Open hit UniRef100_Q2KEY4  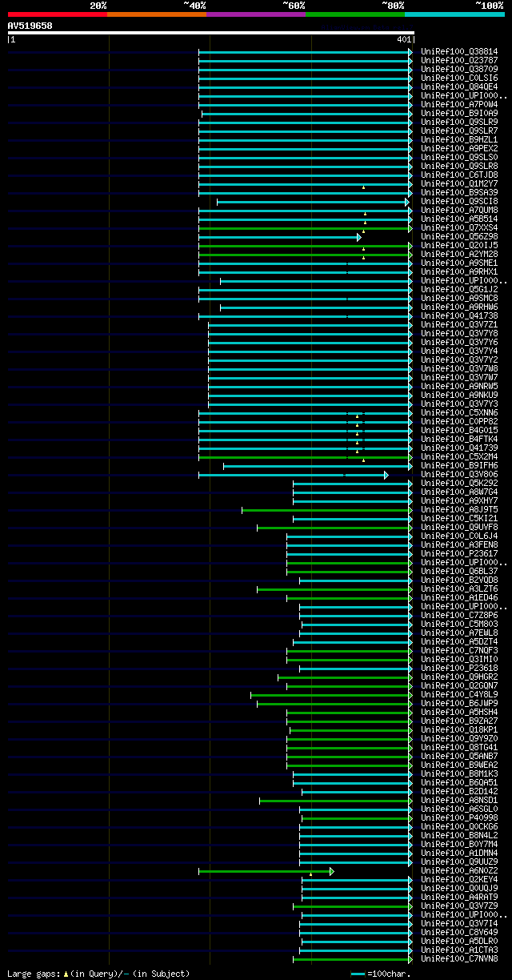(459, 880)
